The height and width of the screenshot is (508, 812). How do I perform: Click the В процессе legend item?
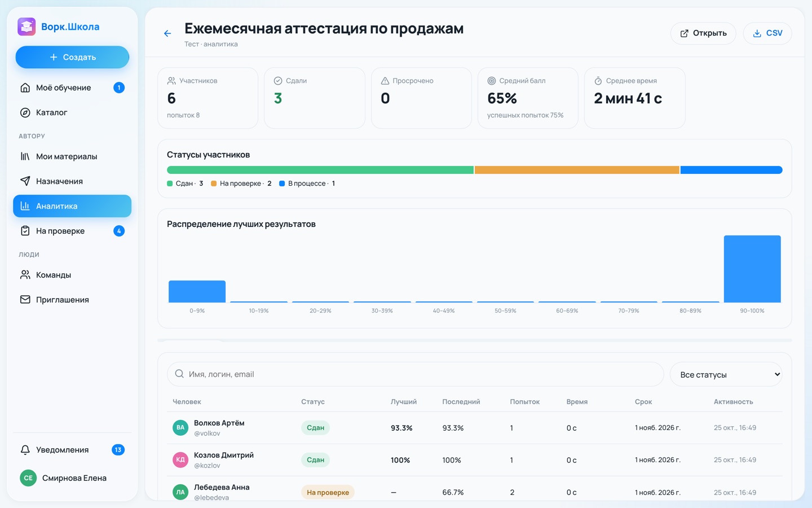tap(307, 183)
